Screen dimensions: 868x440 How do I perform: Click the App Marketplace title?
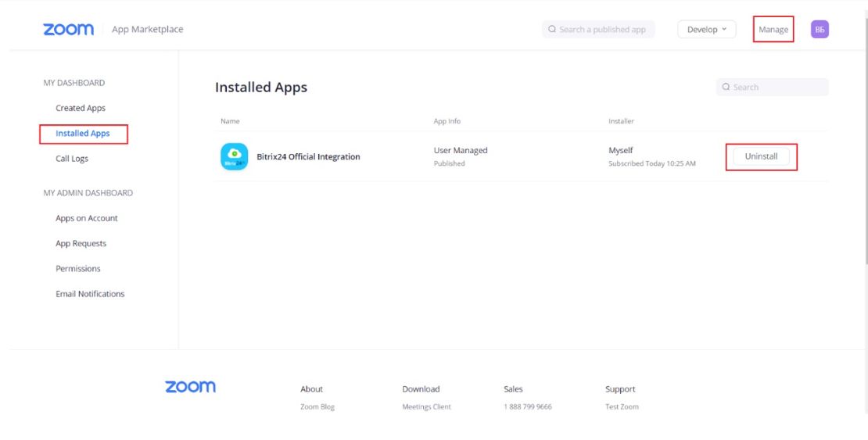coord(147,30)
